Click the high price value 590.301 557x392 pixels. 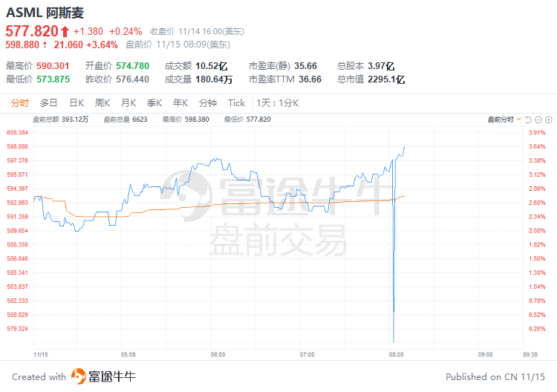[x=53, y=66]
